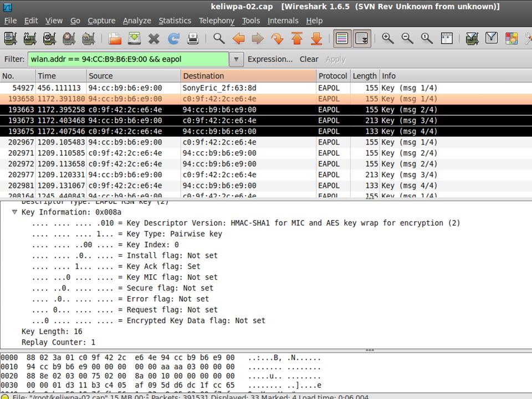
Task: Go back in packet history
Action: click(238, 38)
